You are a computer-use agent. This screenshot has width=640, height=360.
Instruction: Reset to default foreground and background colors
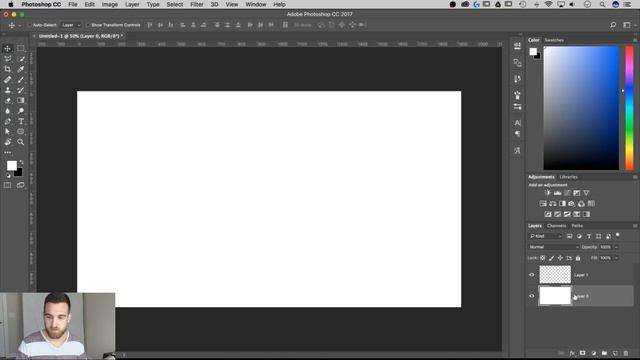[x=8, y=176]
